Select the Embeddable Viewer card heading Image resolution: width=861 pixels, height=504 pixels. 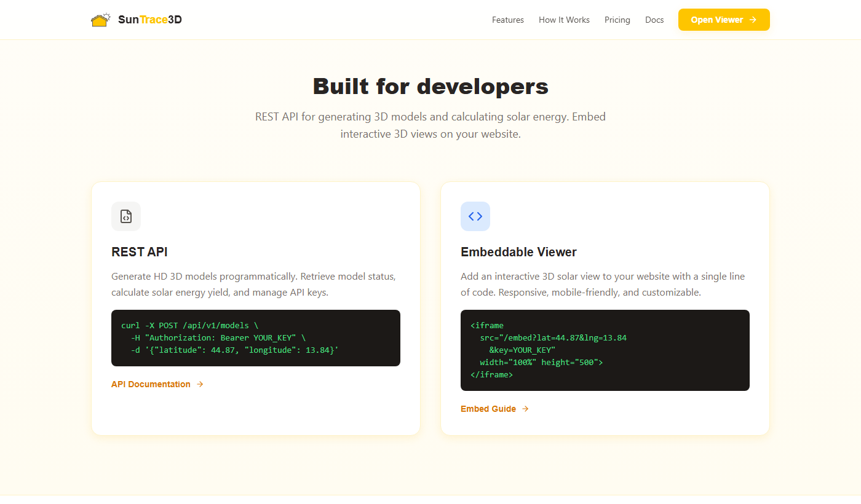[x=518, y=252]
